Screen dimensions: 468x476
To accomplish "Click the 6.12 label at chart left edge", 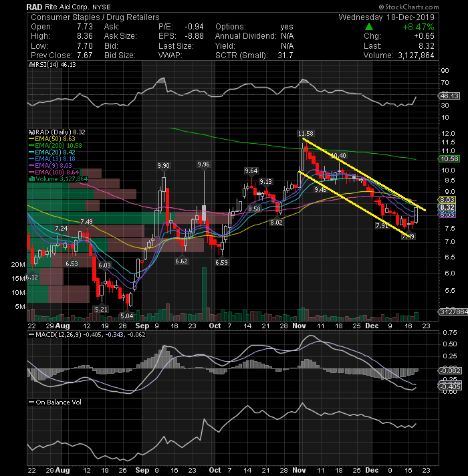I will tap(32, 277).
